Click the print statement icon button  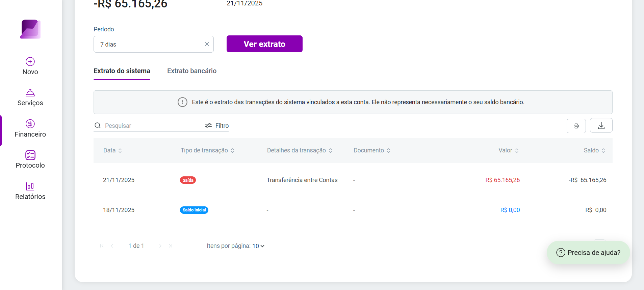[576, 126]
